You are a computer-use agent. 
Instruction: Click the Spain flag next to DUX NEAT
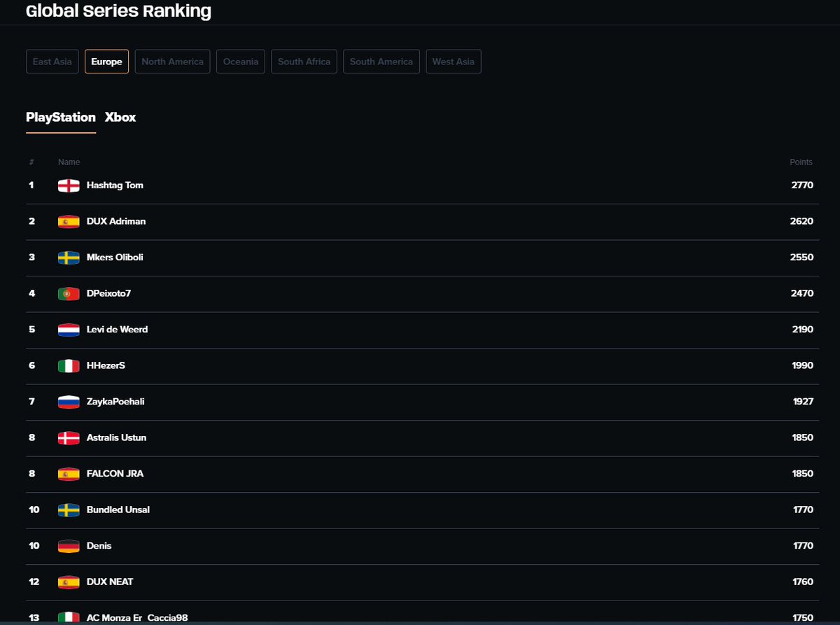point(69,582)
